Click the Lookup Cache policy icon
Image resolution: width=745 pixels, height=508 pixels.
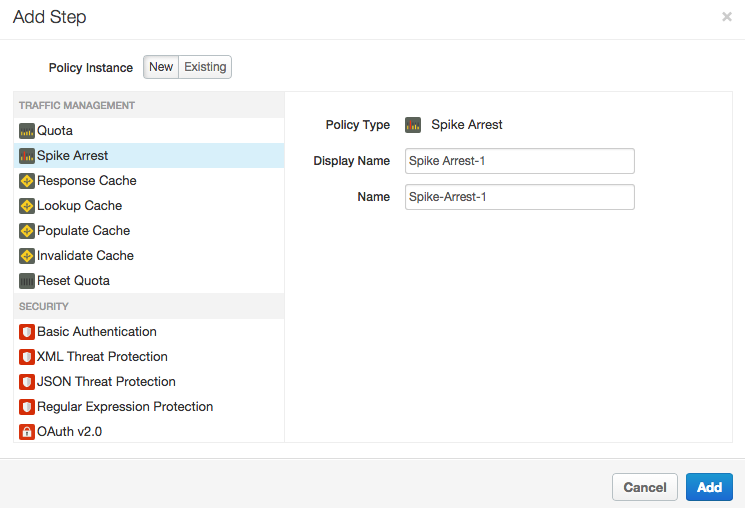tap(27, 206)
